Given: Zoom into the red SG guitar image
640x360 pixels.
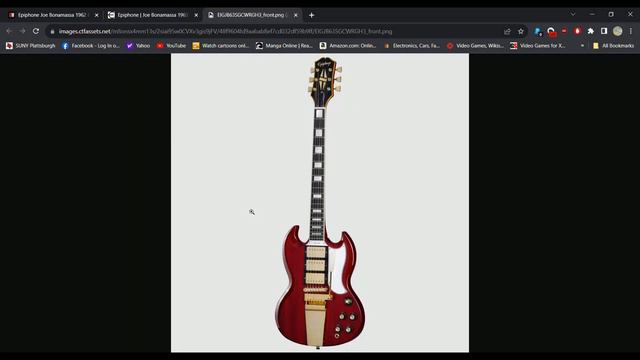Looking at the screenshot, I should pyautogui.click(x=320, y=203).
